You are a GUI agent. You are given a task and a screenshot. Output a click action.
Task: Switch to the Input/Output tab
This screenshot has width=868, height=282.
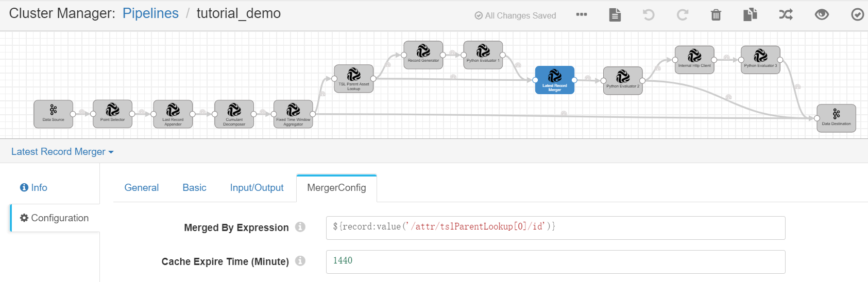tap(257, 188)
